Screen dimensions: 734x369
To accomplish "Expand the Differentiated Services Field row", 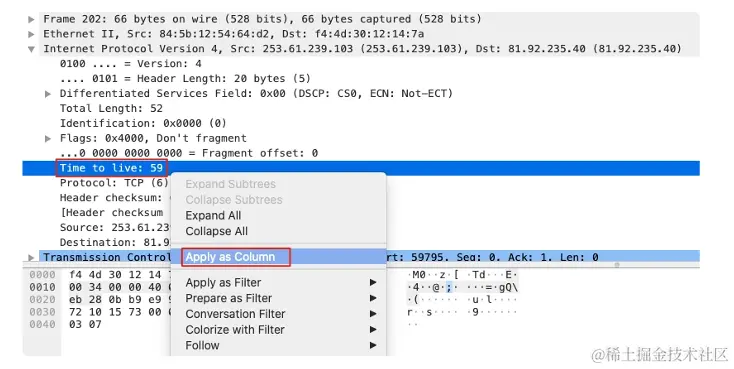I will pyautogui.click(x=48, y=94).
